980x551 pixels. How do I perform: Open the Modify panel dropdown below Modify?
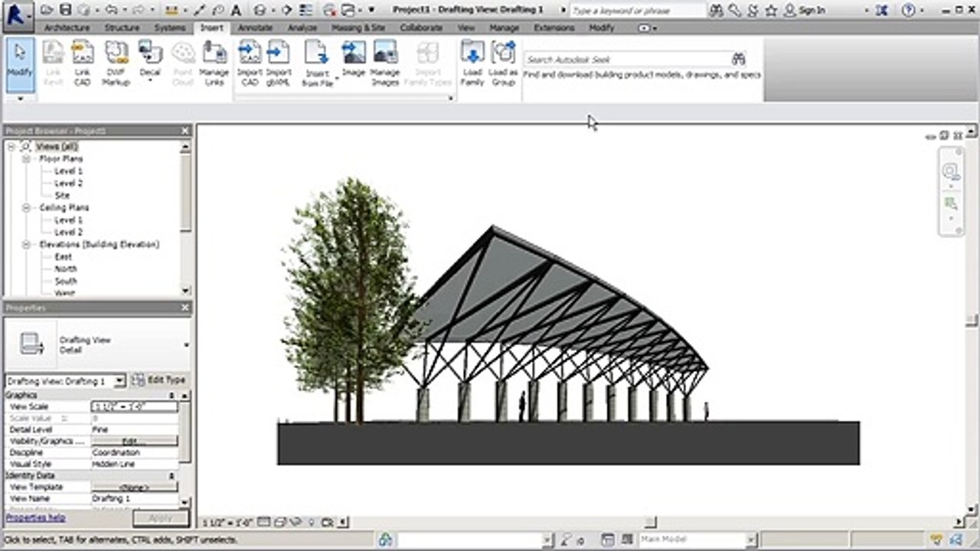(x=20, y=98)
